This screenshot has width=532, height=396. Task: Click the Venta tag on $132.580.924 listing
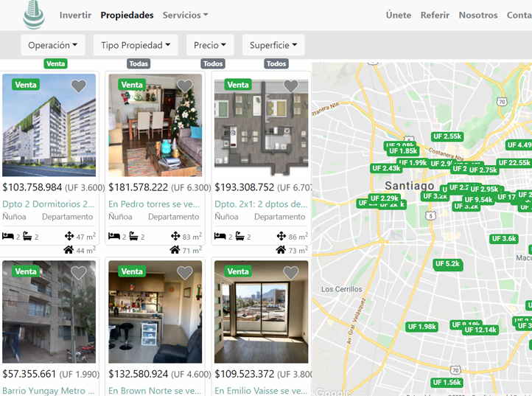click(x=132, y=271)
